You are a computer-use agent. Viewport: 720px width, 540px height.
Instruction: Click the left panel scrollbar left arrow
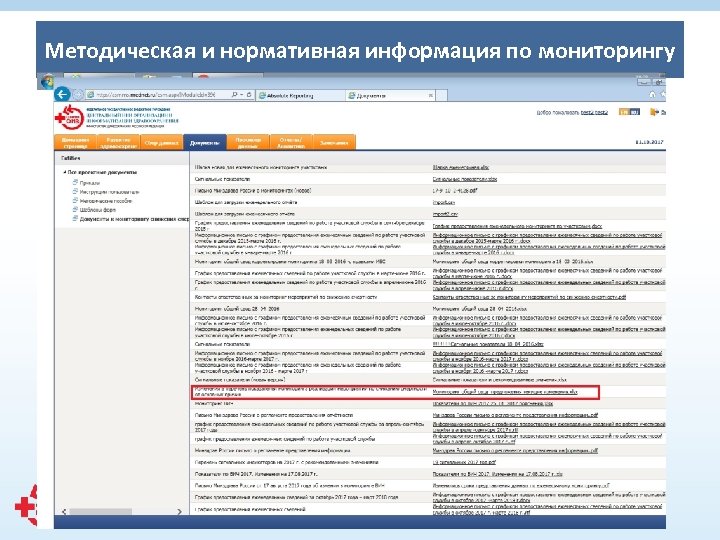click(x=64, y=511)
